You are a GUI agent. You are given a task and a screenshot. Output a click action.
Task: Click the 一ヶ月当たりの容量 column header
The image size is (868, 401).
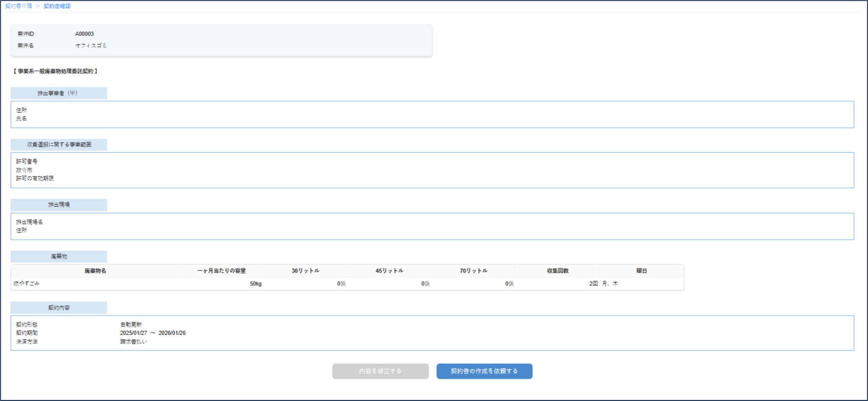(221, 271)
